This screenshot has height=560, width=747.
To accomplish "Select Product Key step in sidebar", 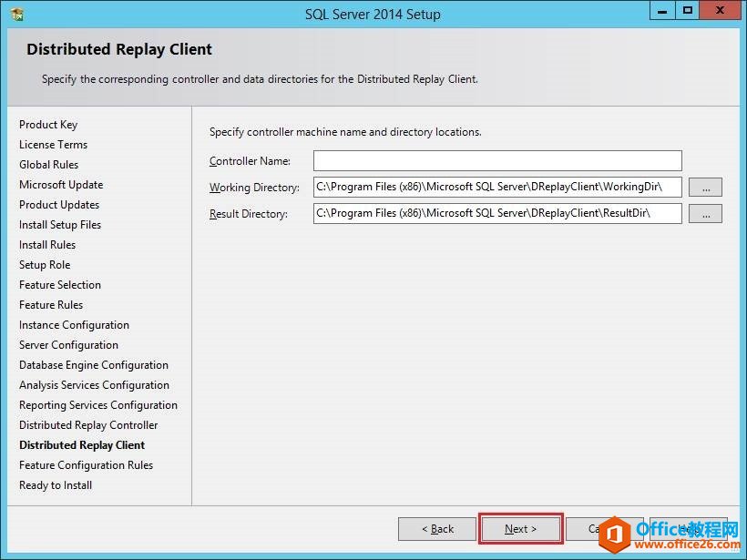I will tap(48, 125).
